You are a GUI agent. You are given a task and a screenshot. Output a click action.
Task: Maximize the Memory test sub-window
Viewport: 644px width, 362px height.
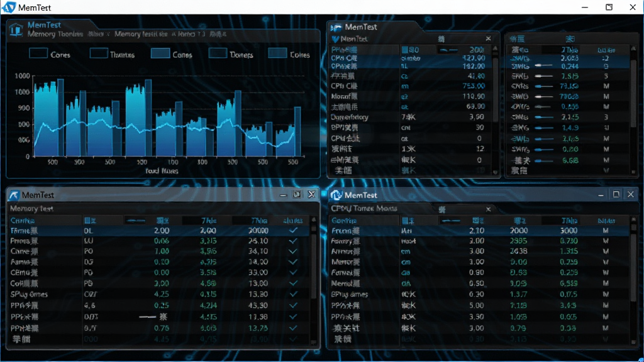(297, 194)
